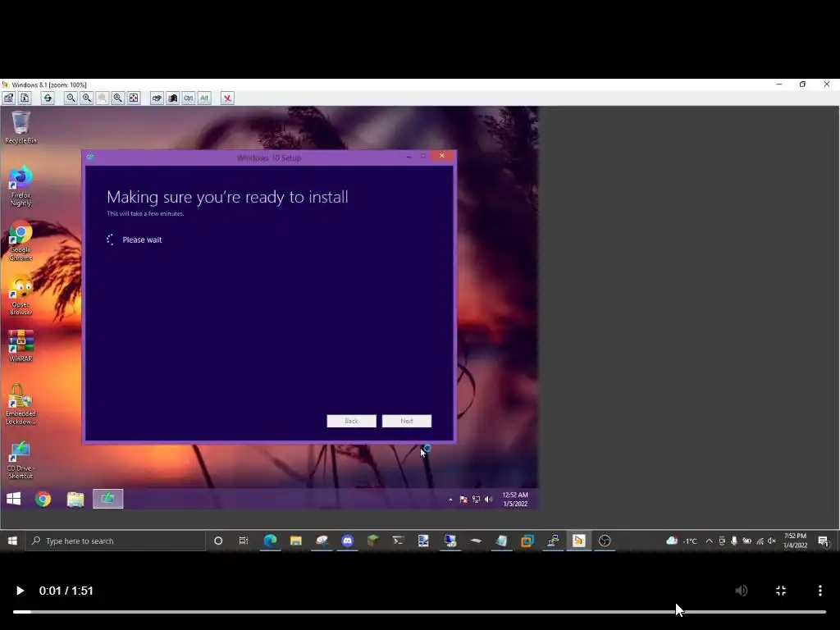Image resolution: width=840 pixels, height=630 pixels.
Task: Open Task View on host taskbar
Action: point(244,541)
